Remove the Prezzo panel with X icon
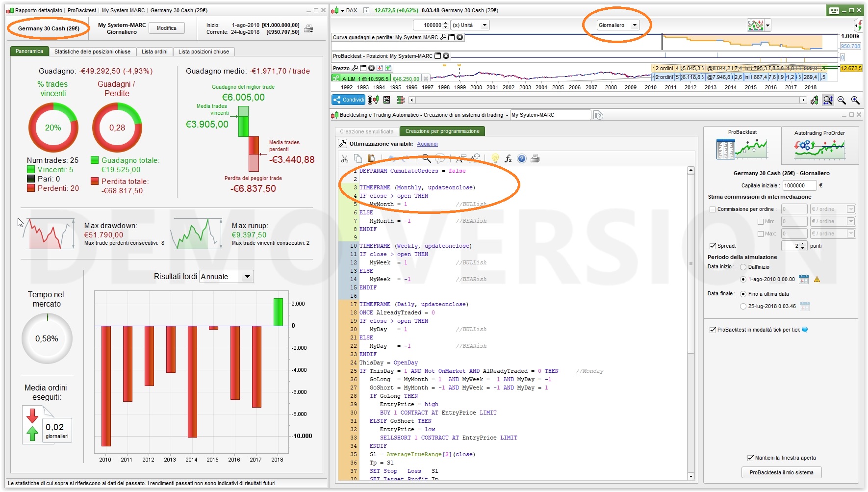 (371, 68)
